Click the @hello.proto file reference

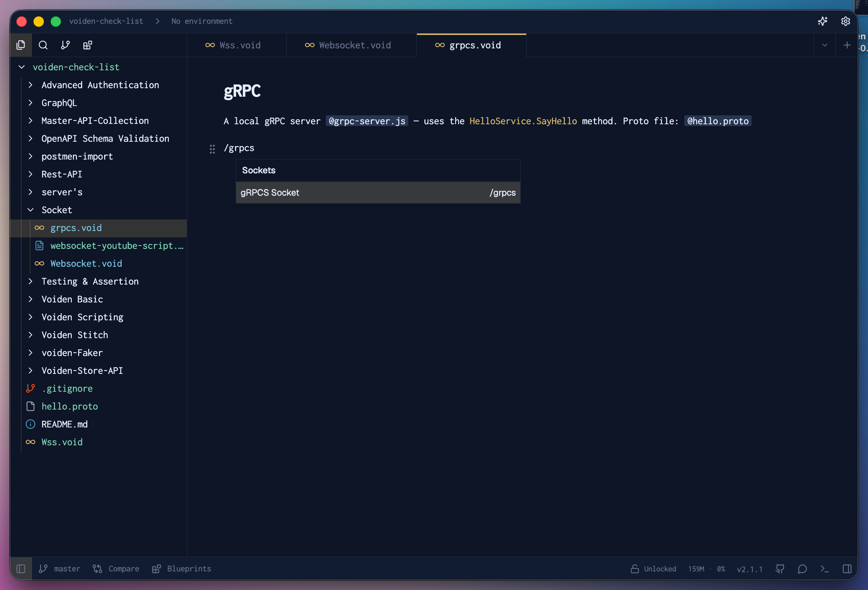pyautogui.click(x=717, y=121)
